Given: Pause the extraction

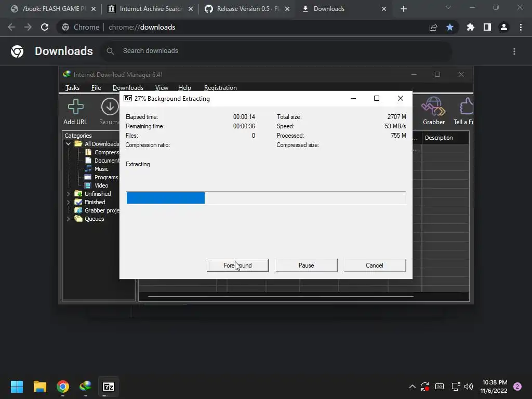Looking at the screenshot, I should [x=306, y=265].
